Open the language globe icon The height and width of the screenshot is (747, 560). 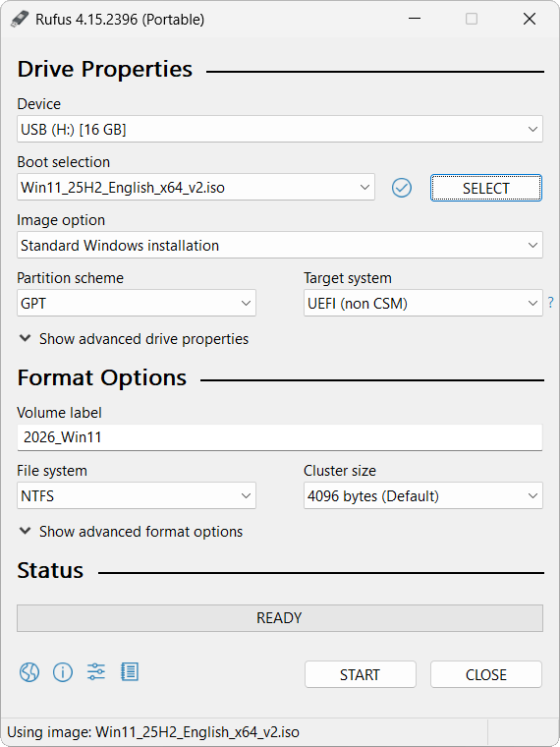click(29, 672)
